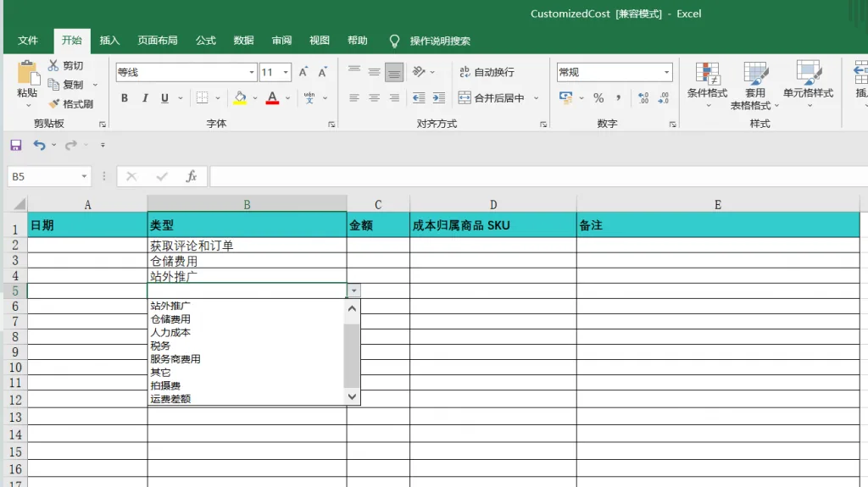Switch to the 审阅 tab

pos(281,41)
